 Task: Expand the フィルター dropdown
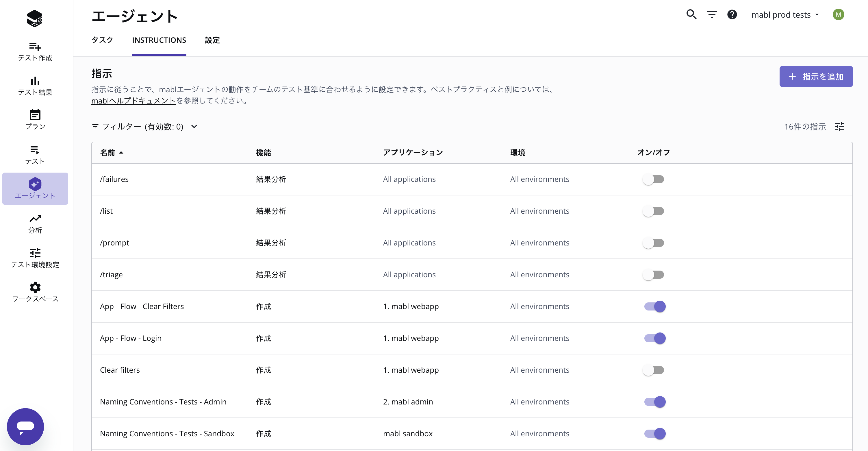pyautogui.click(x=144, y=126)
